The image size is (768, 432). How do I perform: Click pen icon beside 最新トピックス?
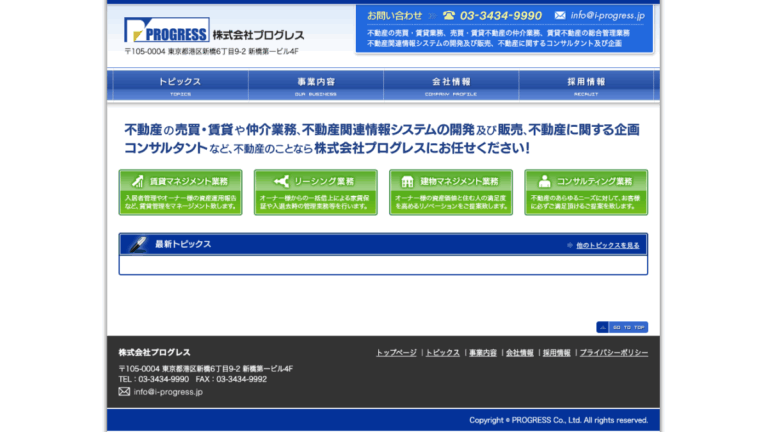click(138, 244)
